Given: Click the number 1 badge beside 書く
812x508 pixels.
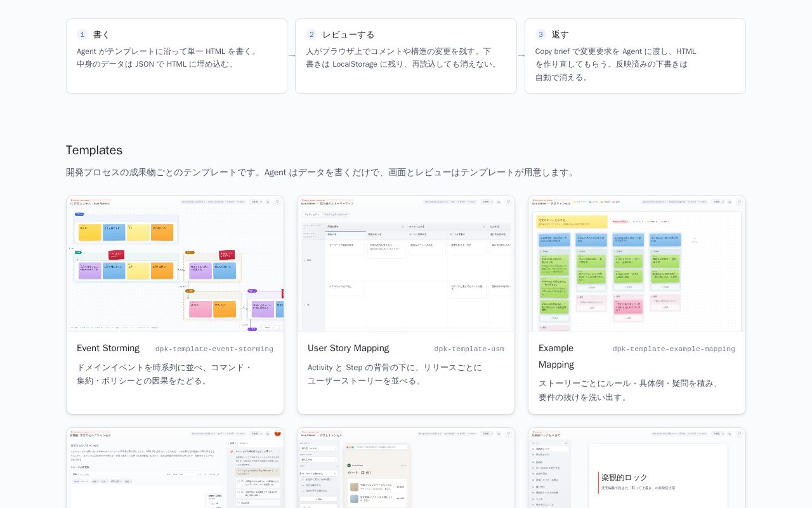Looking at the screenshot, I should pyautogui.click(x=82, y=34).
